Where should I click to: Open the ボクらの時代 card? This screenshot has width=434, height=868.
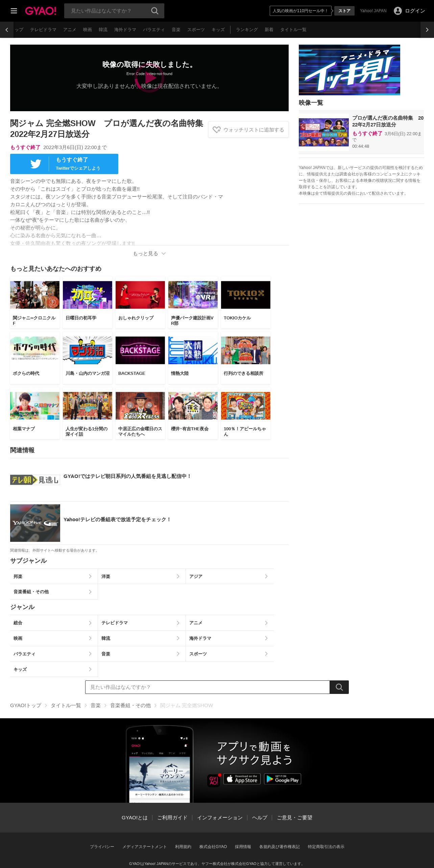(35, 358)
